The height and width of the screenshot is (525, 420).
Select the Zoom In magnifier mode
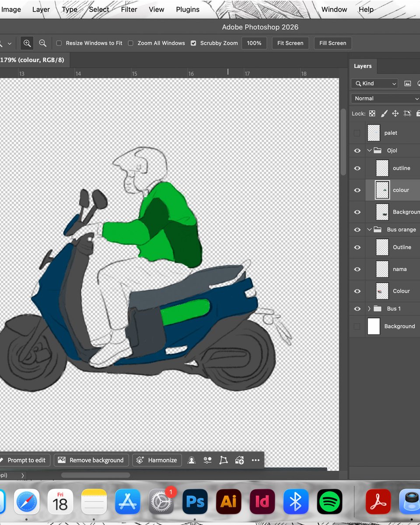[27, 43]
